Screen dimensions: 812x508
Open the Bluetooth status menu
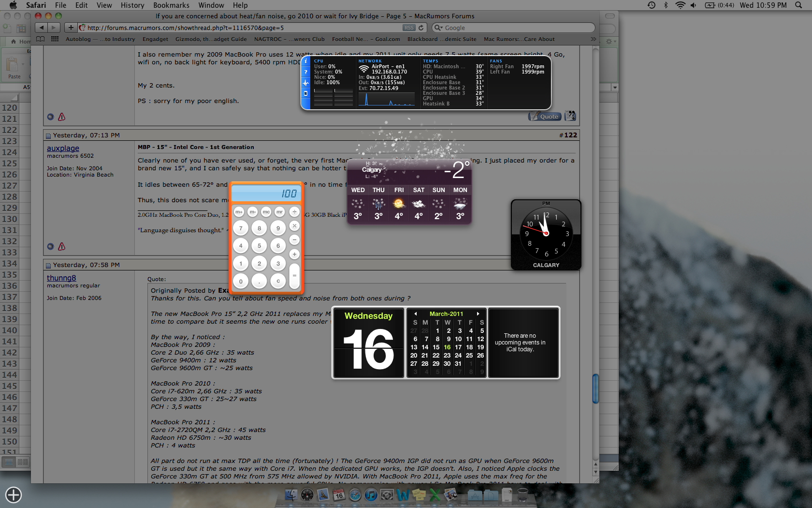pos(666,5)
